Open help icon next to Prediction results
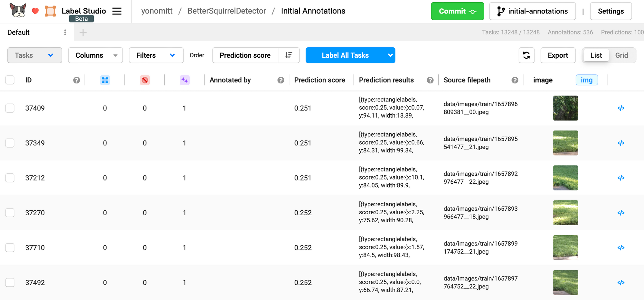644x300 pixels. pos(430,80)
